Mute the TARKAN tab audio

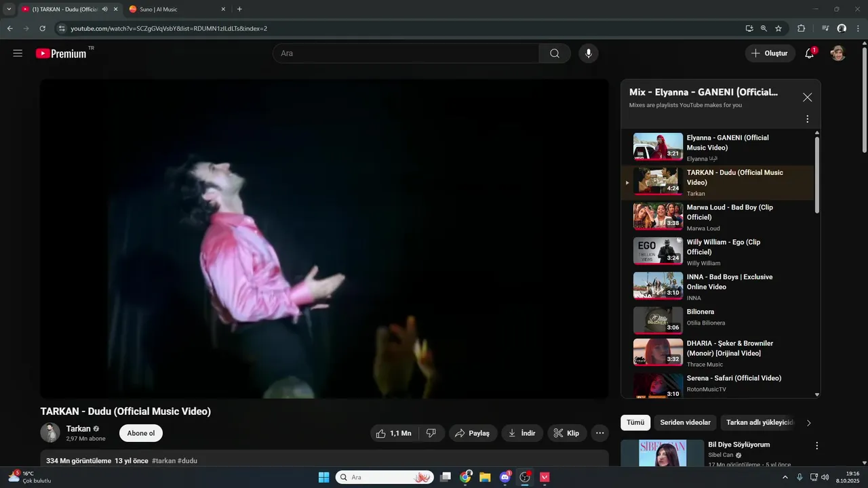[104, 9]
